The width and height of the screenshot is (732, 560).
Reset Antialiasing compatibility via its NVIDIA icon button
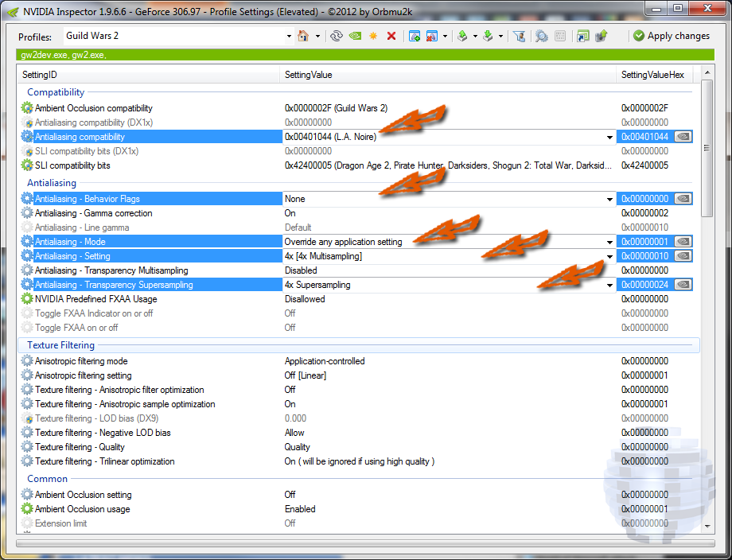click(x=683, y=136)
